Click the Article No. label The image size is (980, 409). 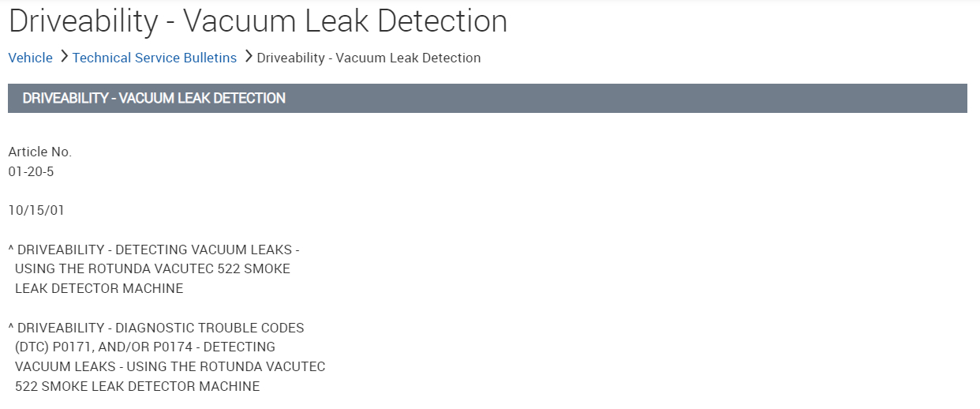(x=39, y=152)
